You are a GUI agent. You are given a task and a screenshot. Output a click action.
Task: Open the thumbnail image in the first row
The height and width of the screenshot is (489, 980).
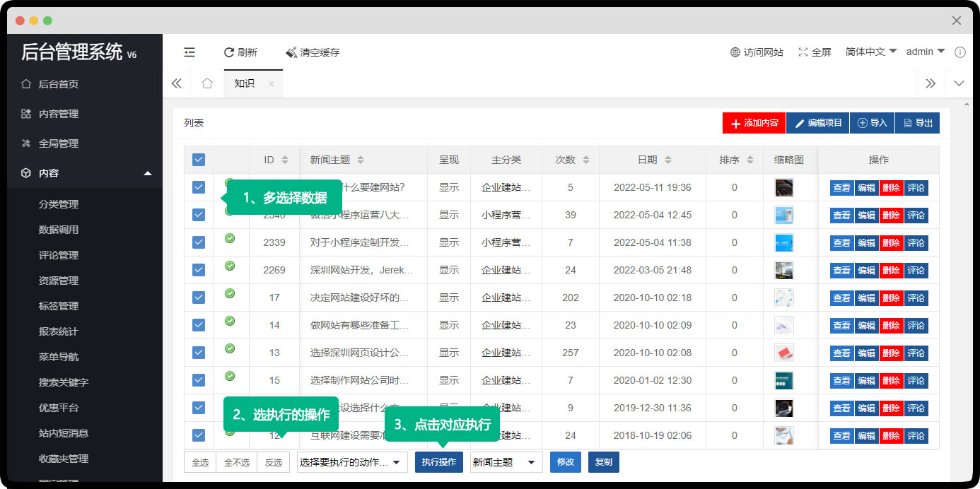[x=783, y=187]
